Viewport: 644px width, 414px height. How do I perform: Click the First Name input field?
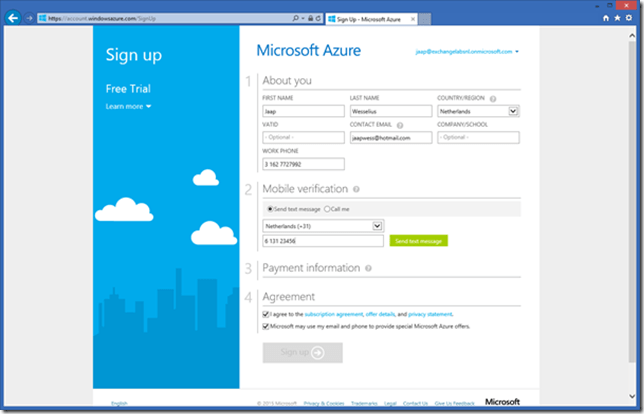pyautogui.click(x=302, y=112)
